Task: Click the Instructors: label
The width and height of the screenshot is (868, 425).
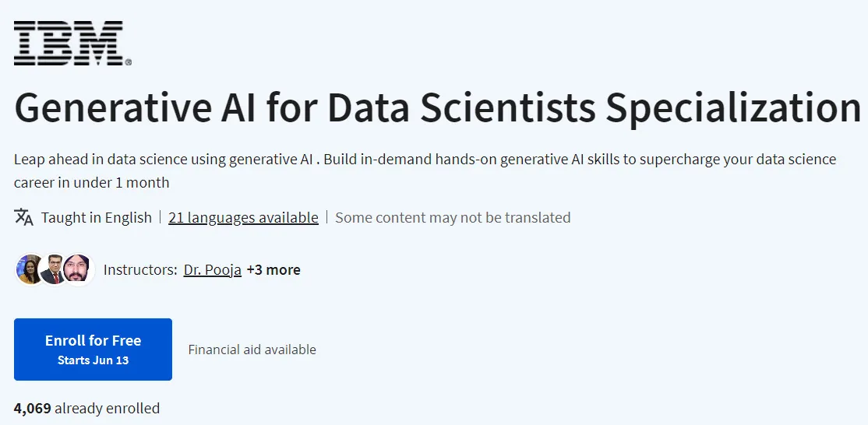Action: (x=140, y=269)
